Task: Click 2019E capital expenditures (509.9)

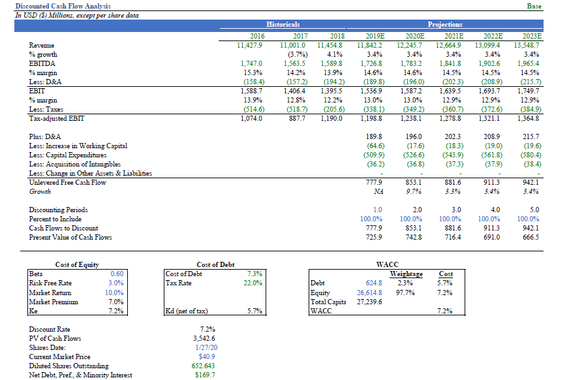Action: pos(374,155)
